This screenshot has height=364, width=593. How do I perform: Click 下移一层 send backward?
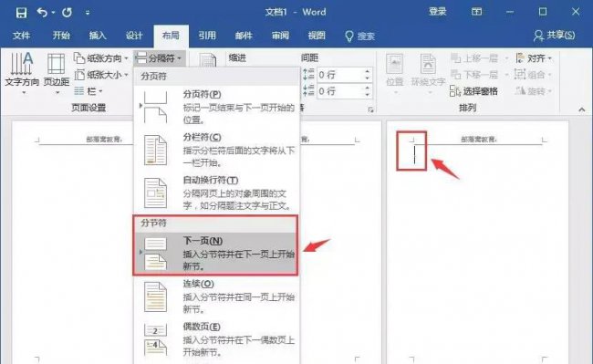point(479,75)
